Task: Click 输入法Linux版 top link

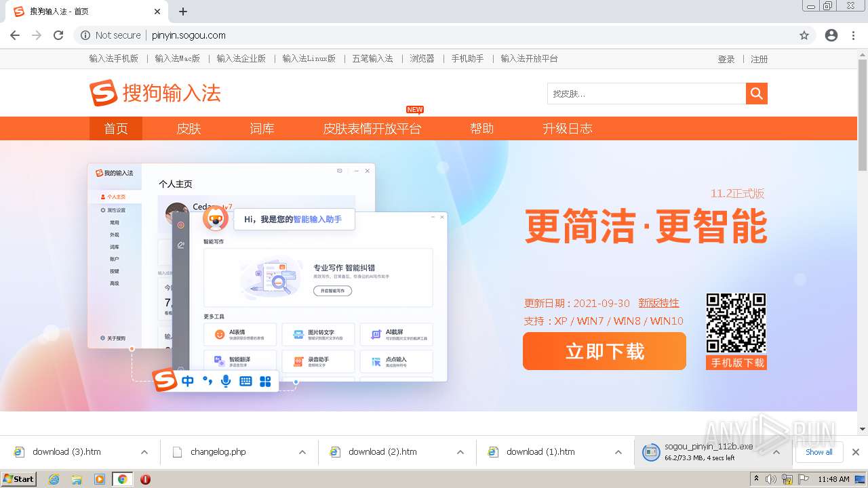Action: pos(309,58)
